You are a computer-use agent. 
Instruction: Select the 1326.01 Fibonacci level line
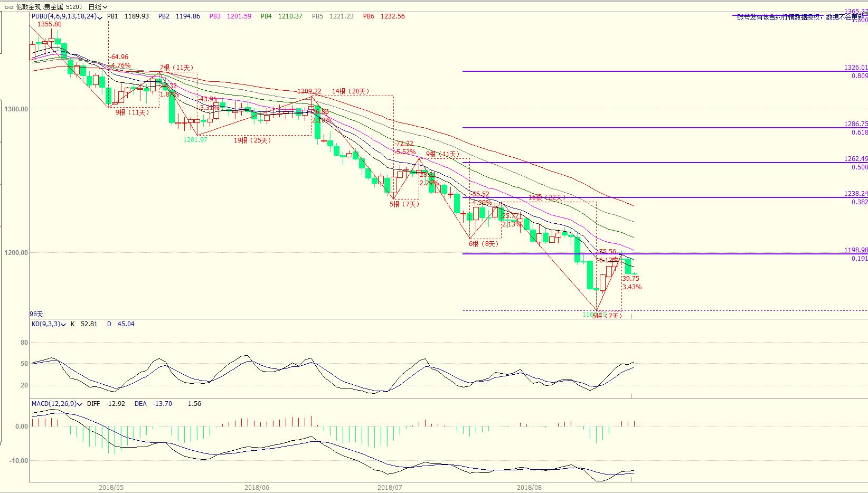tap(665, 71)
